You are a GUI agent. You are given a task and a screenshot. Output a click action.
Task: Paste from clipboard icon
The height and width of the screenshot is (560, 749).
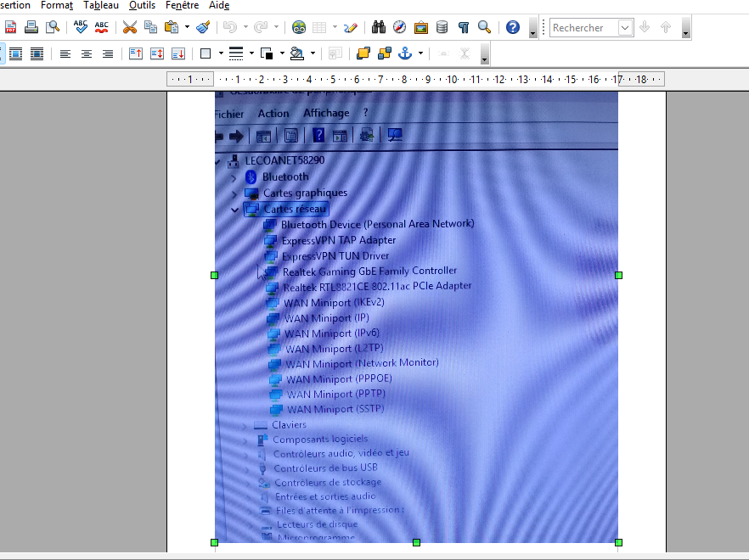[x=171, y=27]
